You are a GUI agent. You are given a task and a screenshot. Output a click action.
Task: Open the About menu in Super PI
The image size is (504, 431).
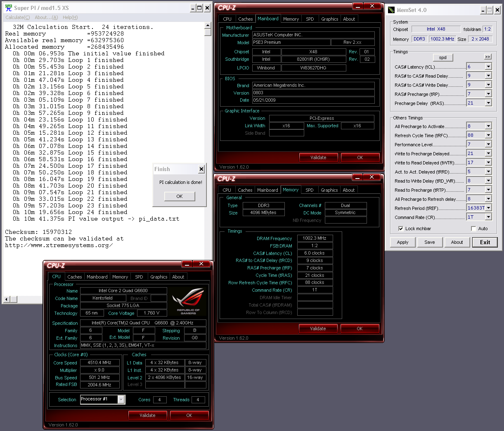point(46,17)
